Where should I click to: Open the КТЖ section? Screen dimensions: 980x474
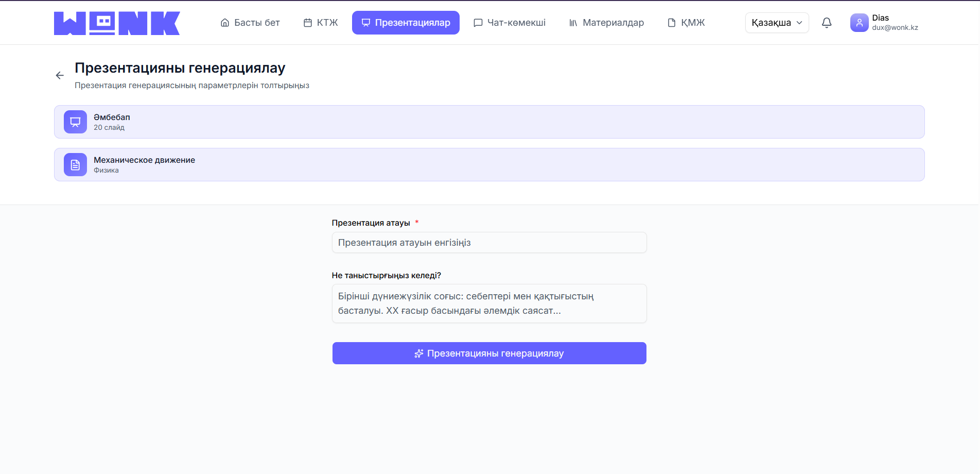pos(320,22)
